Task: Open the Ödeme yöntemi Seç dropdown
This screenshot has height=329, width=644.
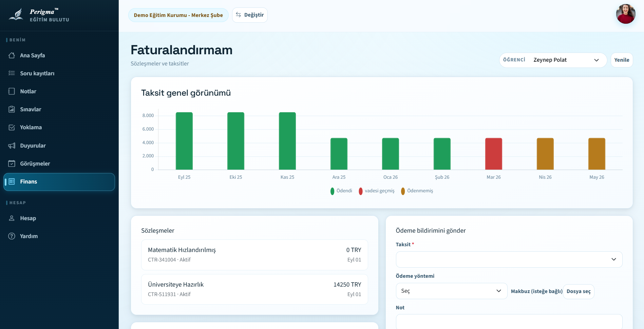Action: 451,291
